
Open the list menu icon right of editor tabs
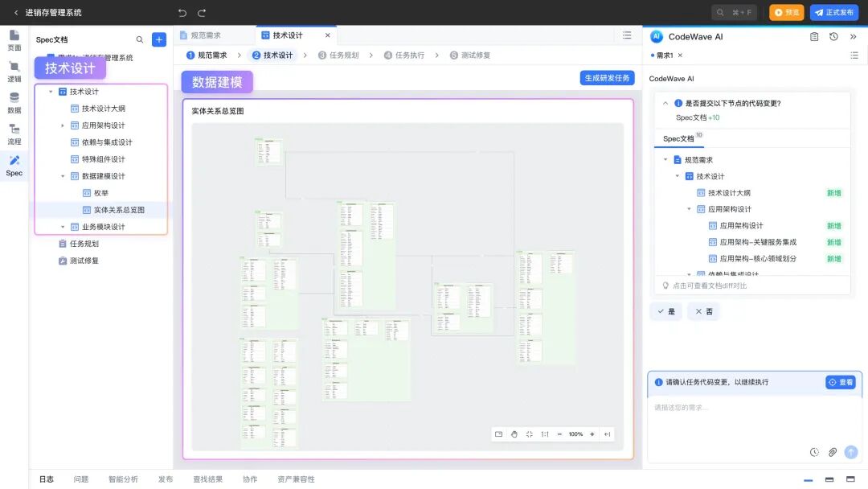pos(627,35)
